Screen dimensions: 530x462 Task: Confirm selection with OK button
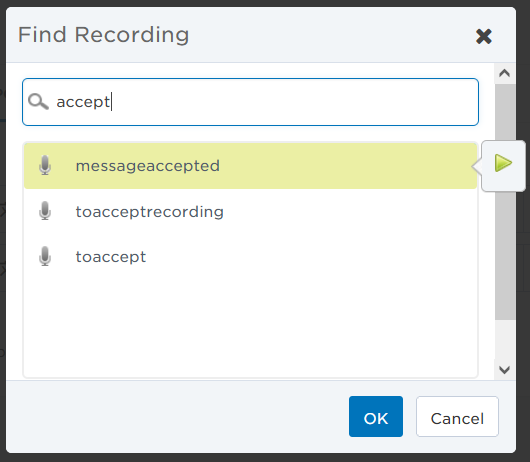coord(376,416)
